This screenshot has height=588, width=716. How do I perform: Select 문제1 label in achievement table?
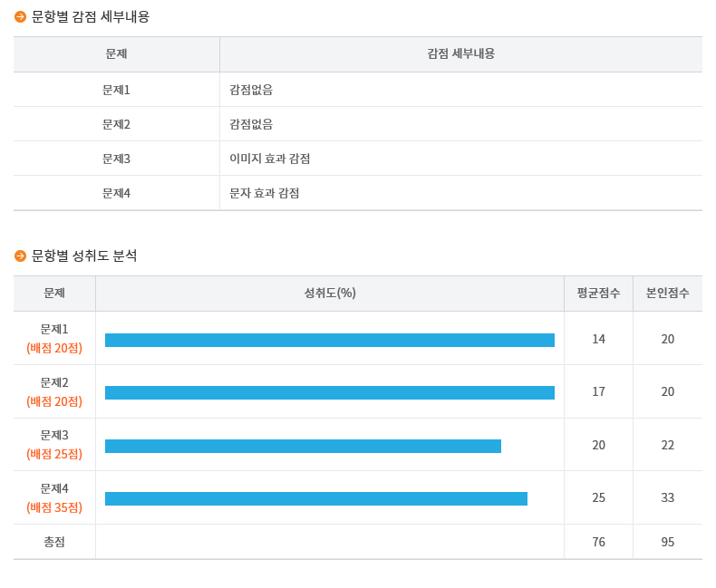(x=54, y=329)
